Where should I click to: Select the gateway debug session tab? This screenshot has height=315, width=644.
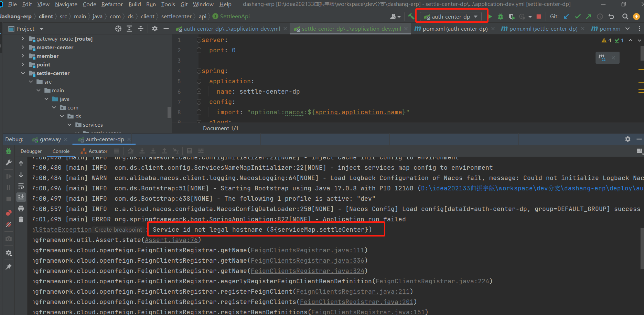[x=50, y=139]
